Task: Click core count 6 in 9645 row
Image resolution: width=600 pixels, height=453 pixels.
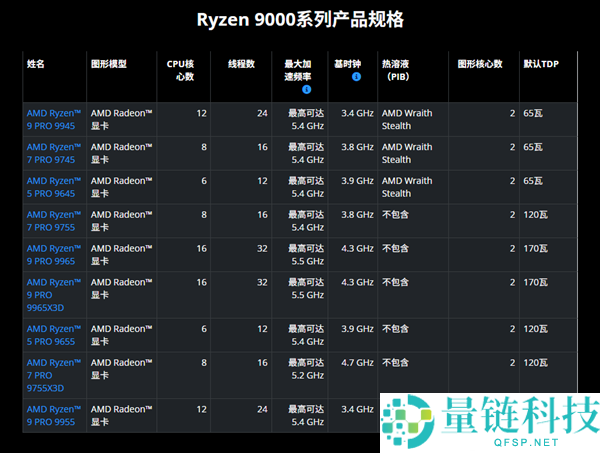Action: 204,181
